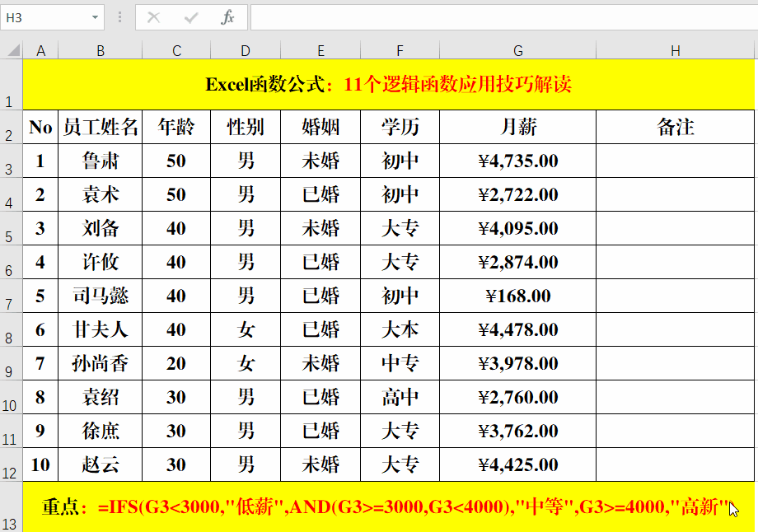Screen dimensions: 758x532
Task: Select row 5 header
Action: click(11, 229)
